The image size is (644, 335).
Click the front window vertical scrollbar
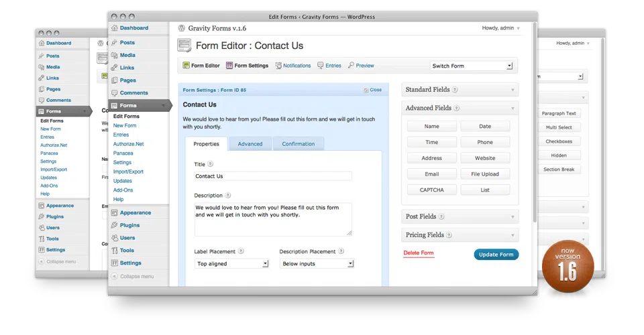pyautogui.click(x=535, y=123)
